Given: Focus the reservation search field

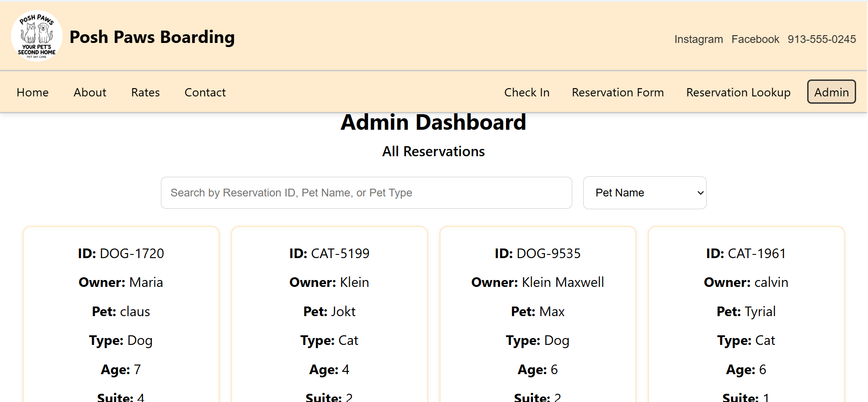Looking at the screenshot, I should coord(366,193).
